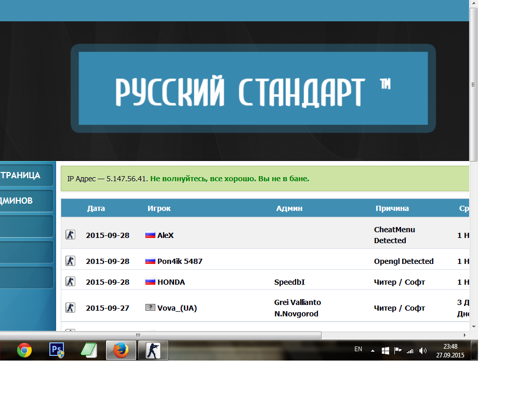Show hidden tray icons arrow
532x399 pixels.
pyautogui.click(x=373, y=351)
